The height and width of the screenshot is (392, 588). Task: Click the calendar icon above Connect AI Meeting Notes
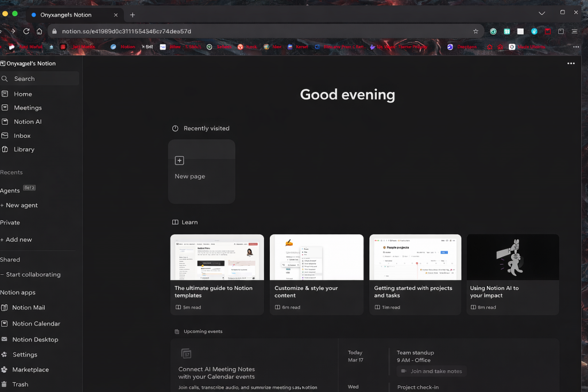(x=186, y=354)
